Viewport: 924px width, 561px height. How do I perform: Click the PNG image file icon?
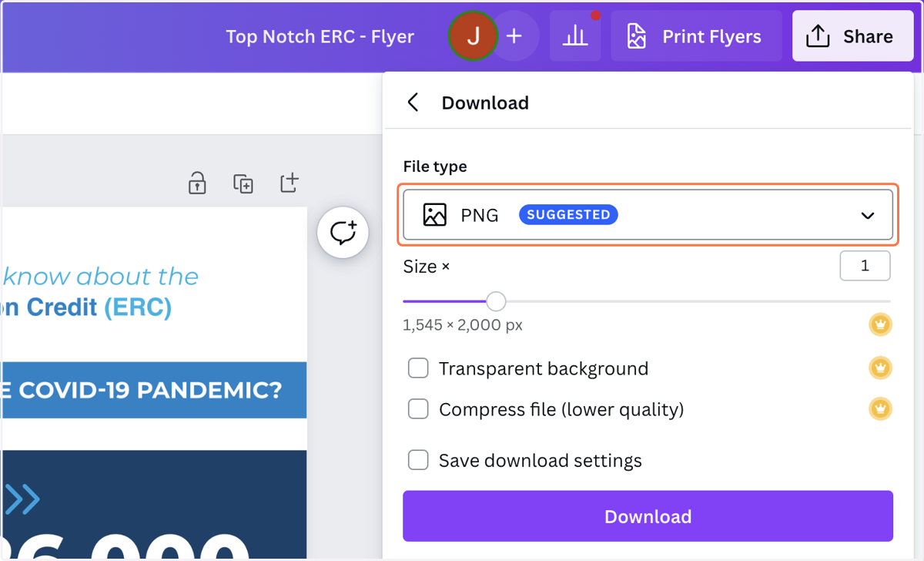point(435,215)
